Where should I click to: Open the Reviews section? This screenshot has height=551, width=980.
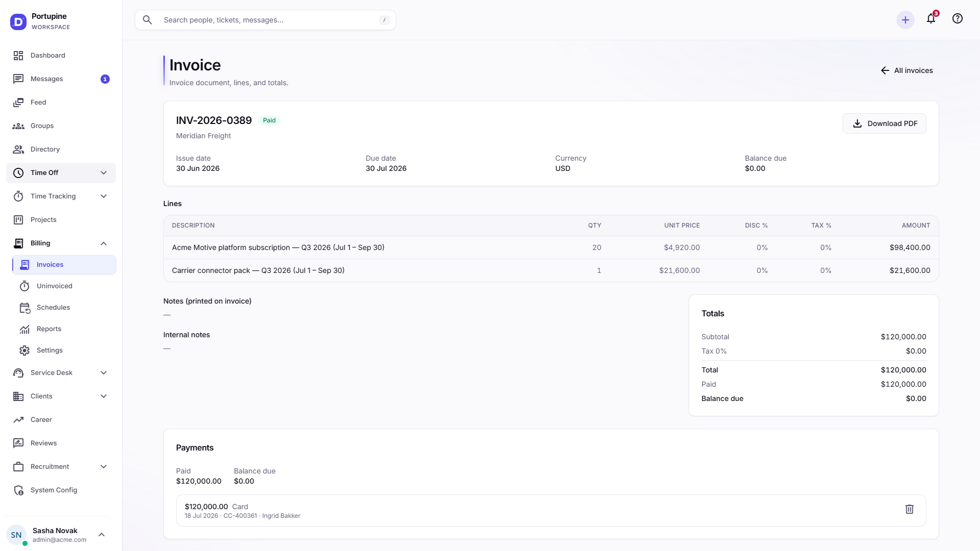click(61, 443)
